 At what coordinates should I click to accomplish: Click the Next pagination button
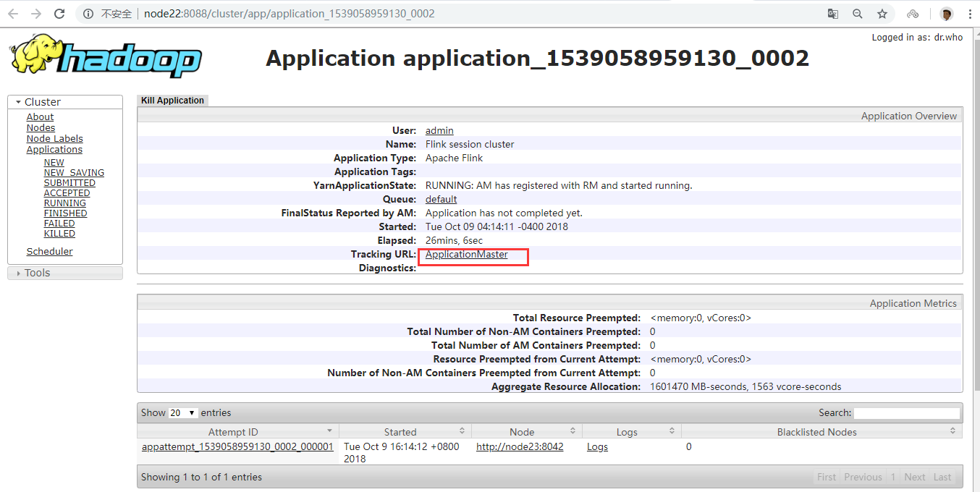point(914,477)
